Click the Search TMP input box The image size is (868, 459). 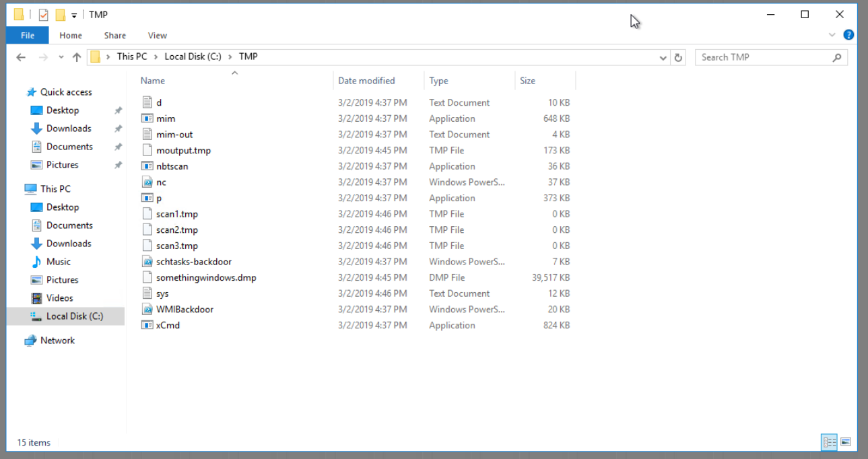click(764, 57)
